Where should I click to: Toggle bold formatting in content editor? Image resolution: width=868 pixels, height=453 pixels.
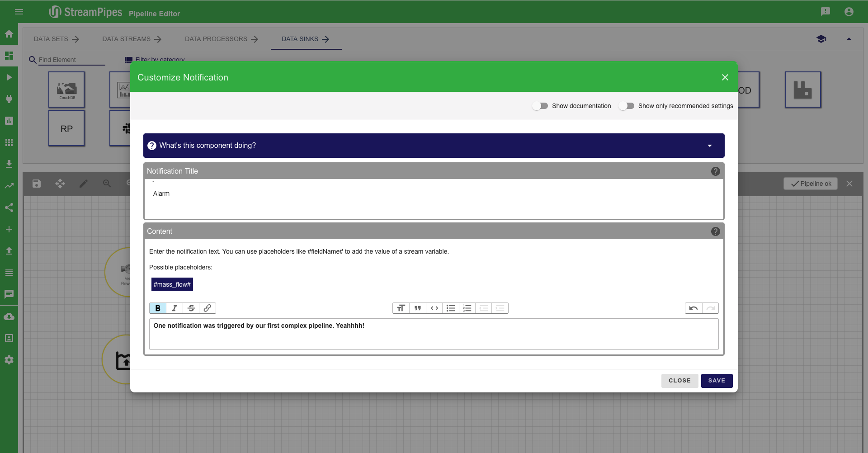(x=157, y=308)
